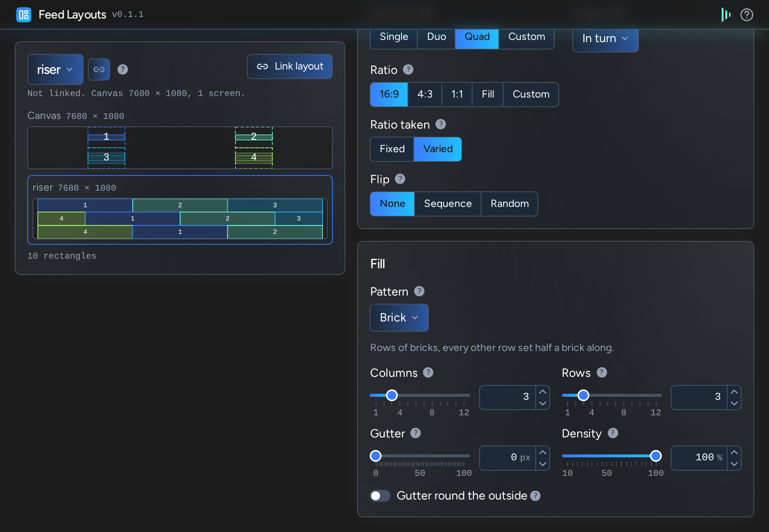
Task: Show help for Flip setting
Action: (400, 179)
